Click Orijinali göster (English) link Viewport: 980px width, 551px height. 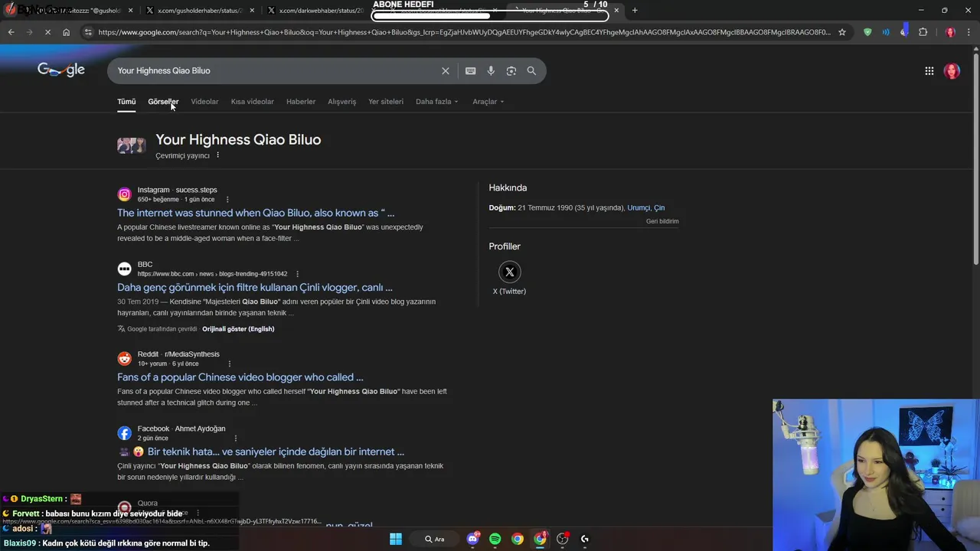pyautogui.click(x=238, y=329)
